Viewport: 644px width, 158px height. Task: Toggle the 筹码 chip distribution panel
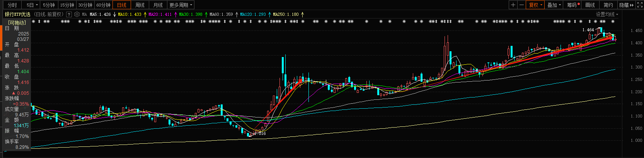tap(573, 5)
